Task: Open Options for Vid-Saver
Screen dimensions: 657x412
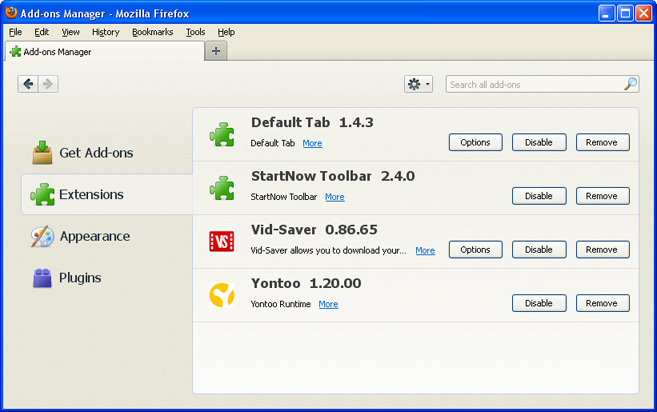Action: [x=476, y=250]
